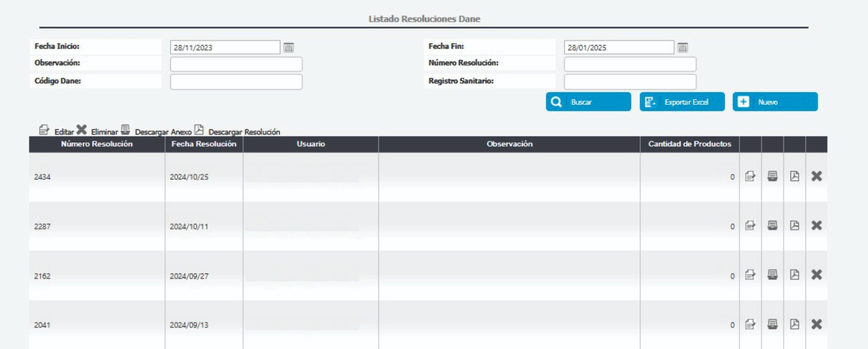Download annex for resolution 2162
The image size is (868, 349).
click(773, 275)
